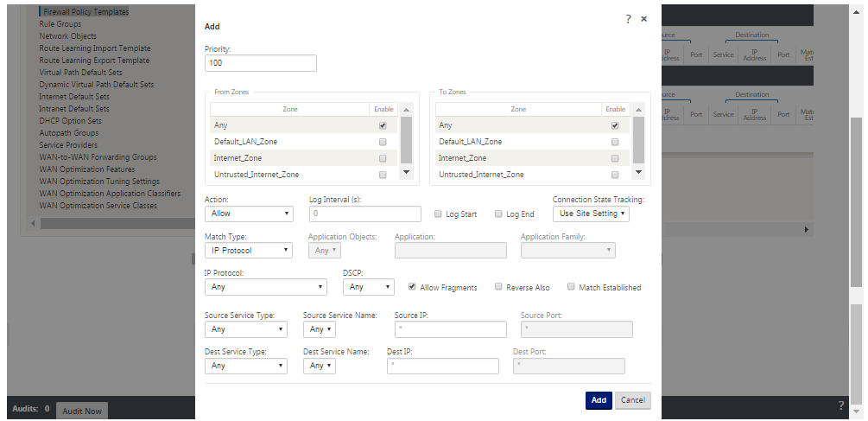Open the Connection State Tracking dropdown

pos(591,214)
